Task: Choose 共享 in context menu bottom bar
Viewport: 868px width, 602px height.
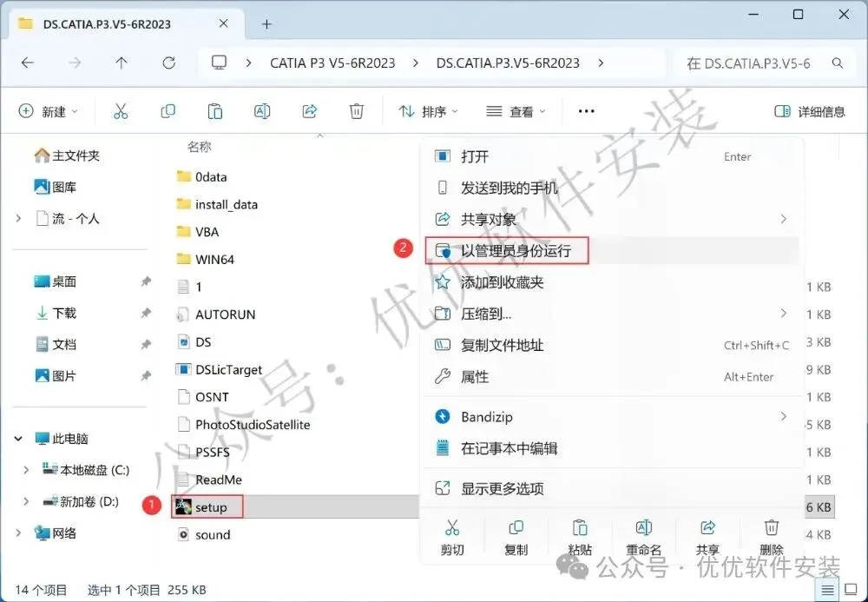Action: coord(707,537)
